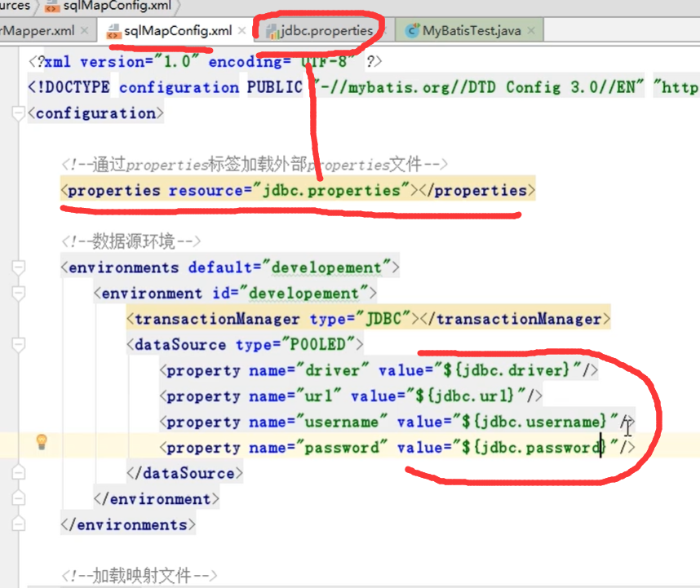Click the Java class icon on MyBatisTest.java tab
700x588 pixels.
(412, 30)
